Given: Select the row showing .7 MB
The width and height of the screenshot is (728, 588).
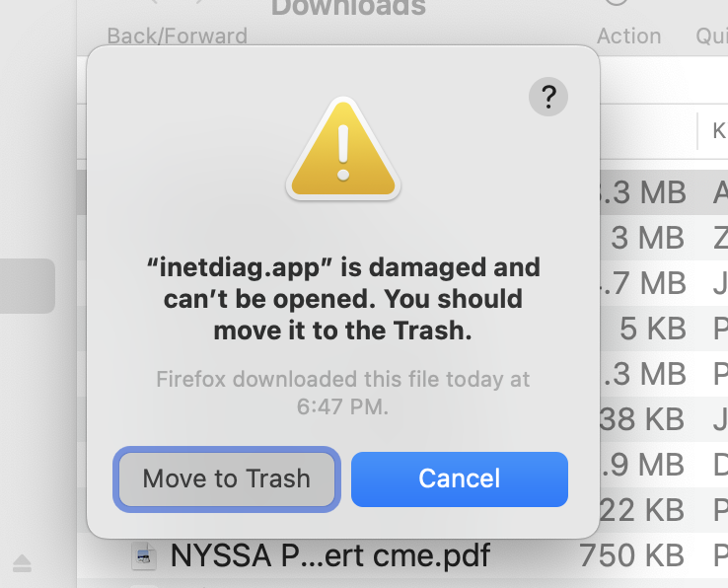Looking at the screenshot, I should click(664, 283).
